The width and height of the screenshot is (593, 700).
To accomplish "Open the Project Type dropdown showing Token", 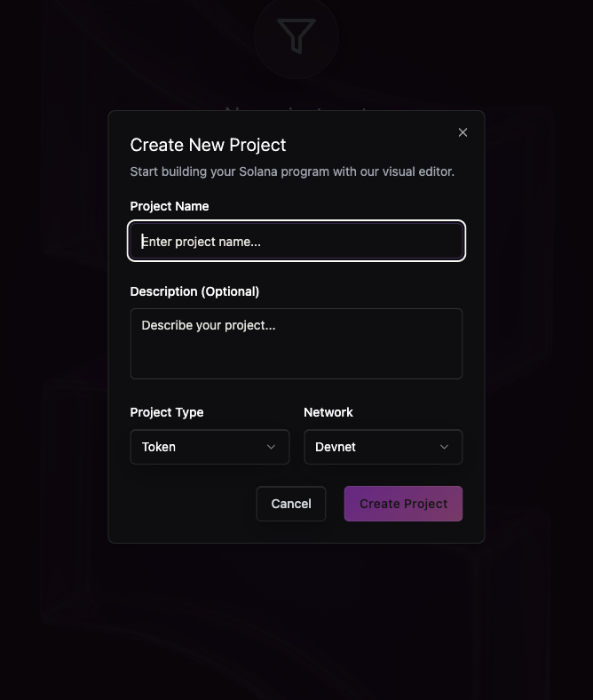I will pos(210,447).
